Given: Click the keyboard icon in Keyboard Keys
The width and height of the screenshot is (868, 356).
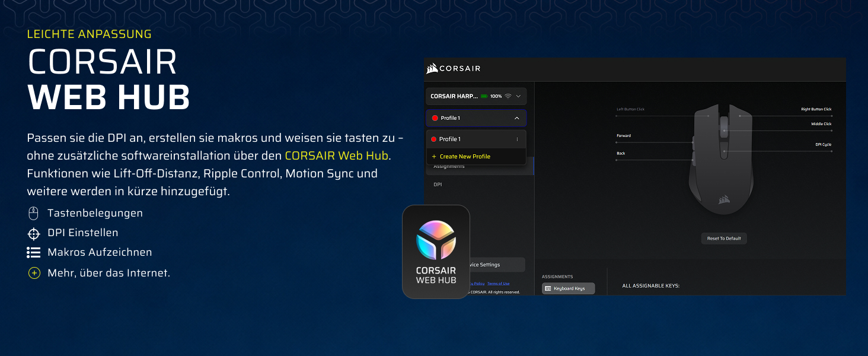Looking at the screenshot, I should 548,288.
